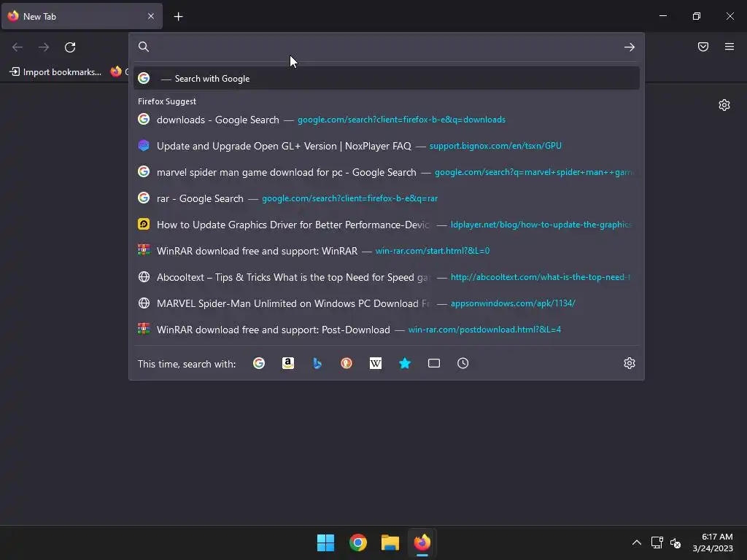
Task: Open File Explorer from the taskbar
Action: click(390, 542)
